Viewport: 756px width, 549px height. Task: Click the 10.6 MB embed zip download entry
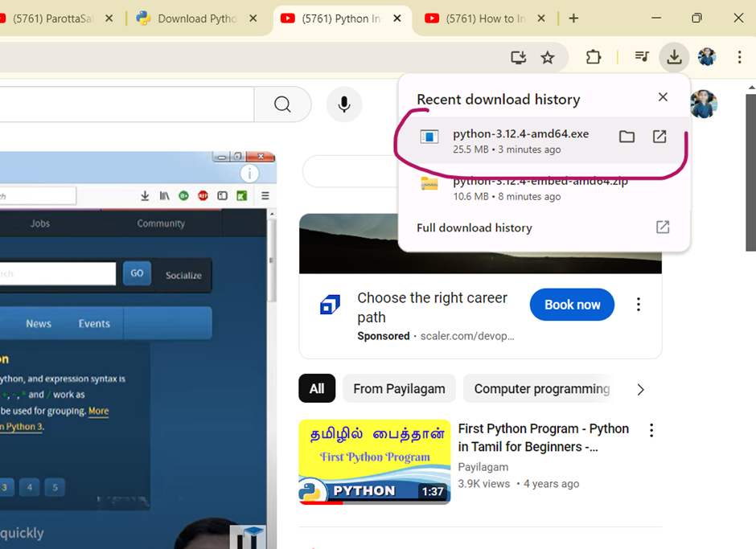point(544,189)
